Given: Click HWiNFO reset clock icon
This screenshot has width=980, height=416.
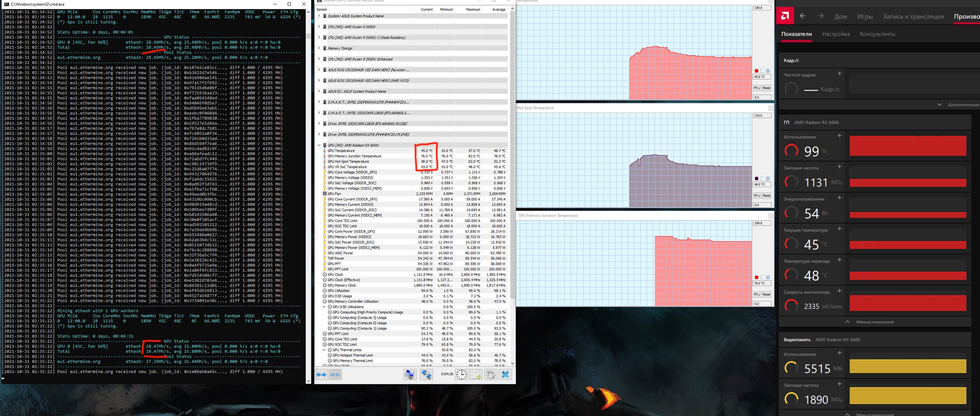Looking at the screenshot, I should (x=462, y=375).
